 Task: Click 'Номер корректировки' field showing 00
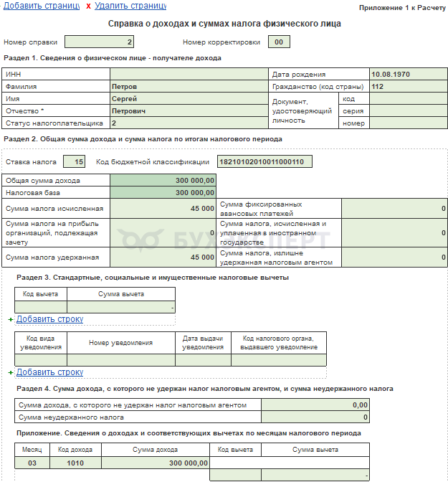pyautogui.click(x=279, y=42)
